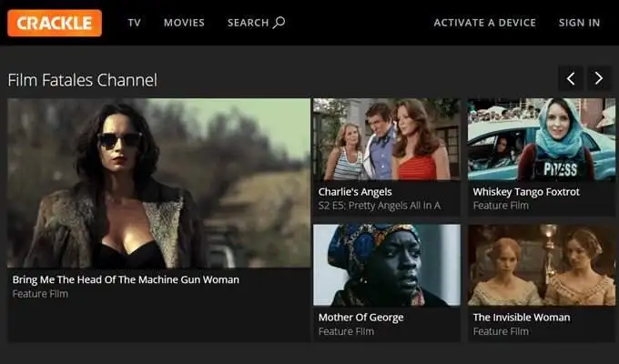Screen dimensions: 619x364
Task: Advance to next channel items arrow
Action: [x=599, y=78]
